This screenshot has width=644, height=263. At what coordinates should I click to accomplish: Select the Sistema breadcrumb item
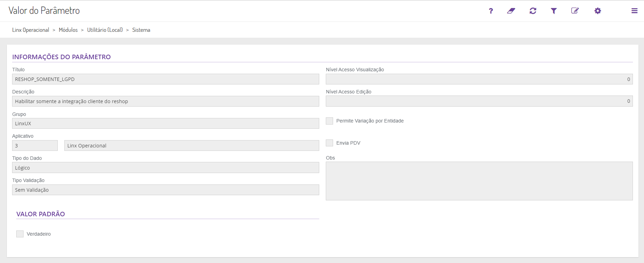coord(141,30)
